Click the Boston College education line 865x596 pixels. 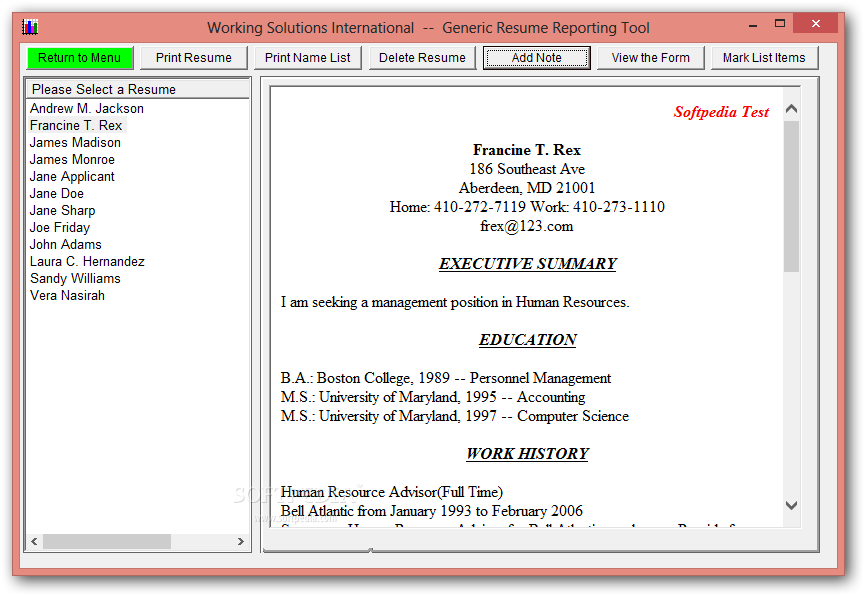pyautogui.click(x=446, y=378)
